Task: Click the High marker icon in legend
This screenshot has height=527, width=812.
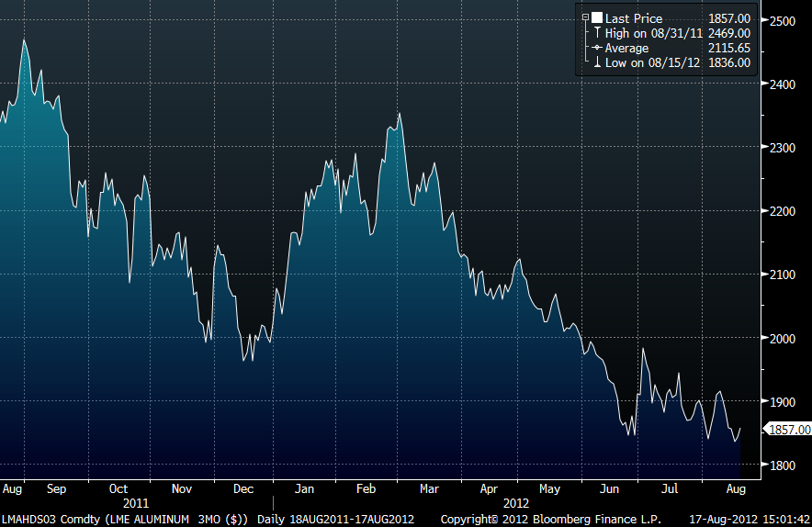Action: (596, 33)
